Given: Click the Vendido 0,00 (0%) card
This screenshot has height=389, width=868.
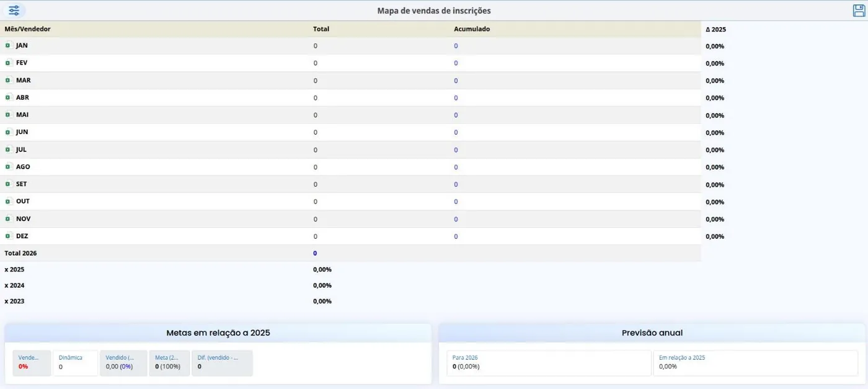Looking at the screenshot, I should pyautogui.click(x=123, y=363).
